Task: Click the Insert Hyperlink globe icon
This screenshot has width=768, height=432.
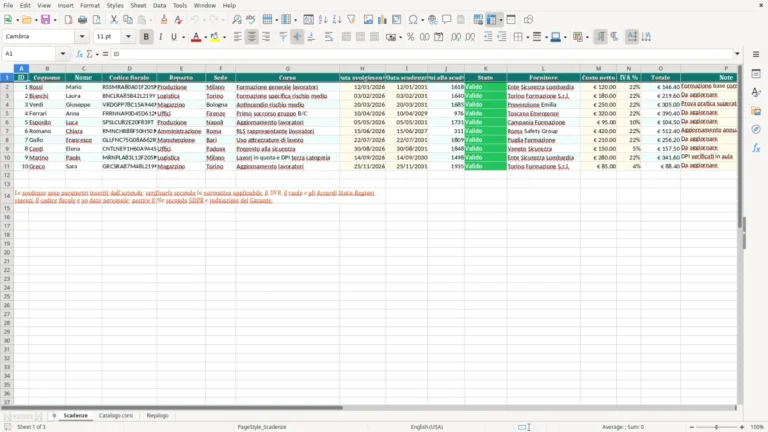Action: [x=432, y=20]
